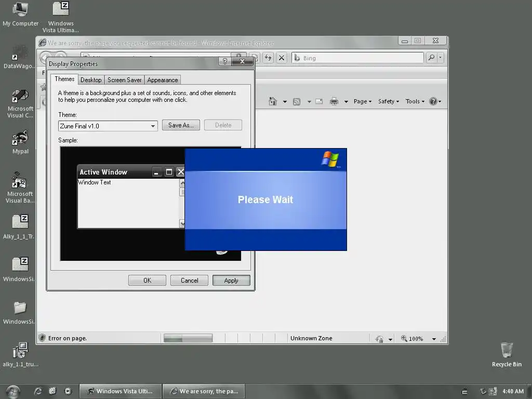Open the Home button dropdown arrow

285,101
